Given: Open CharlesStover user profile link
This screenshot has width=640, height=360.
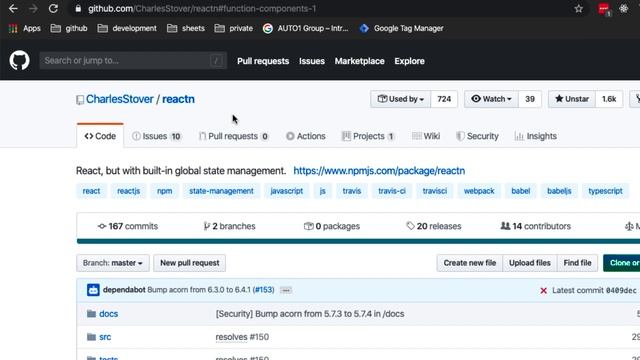Looking at the screenshot, I should pos(120,99).
